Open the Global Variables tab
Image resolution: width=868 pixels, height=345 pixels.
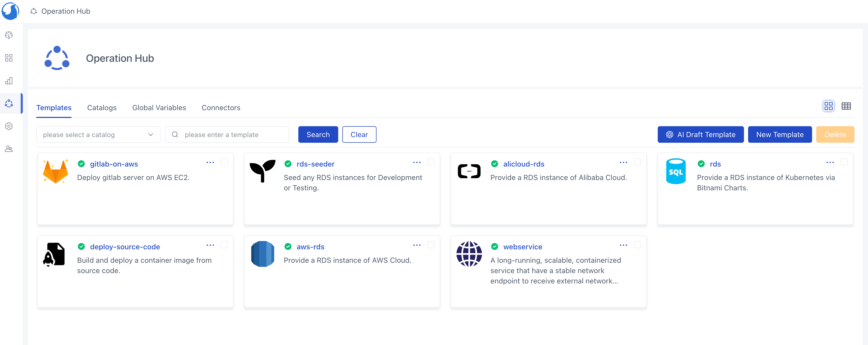point(159,108)
